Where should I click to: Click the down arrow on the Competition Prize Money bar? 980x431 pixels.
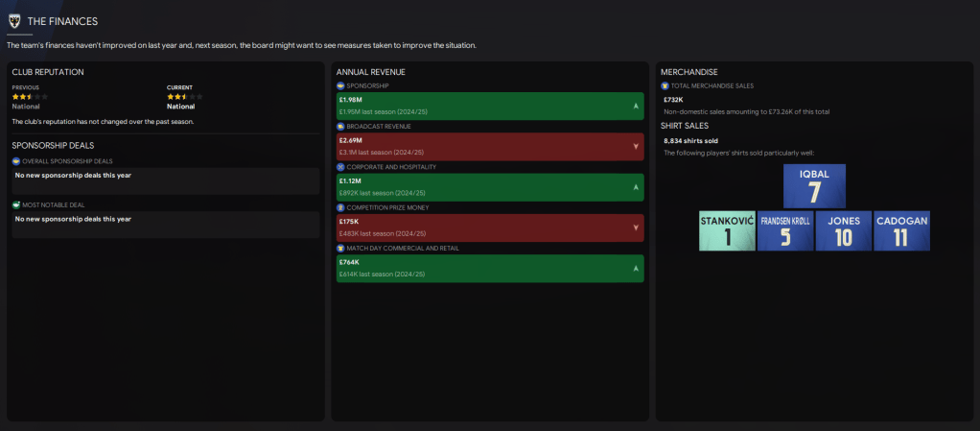tap(636, 227)
